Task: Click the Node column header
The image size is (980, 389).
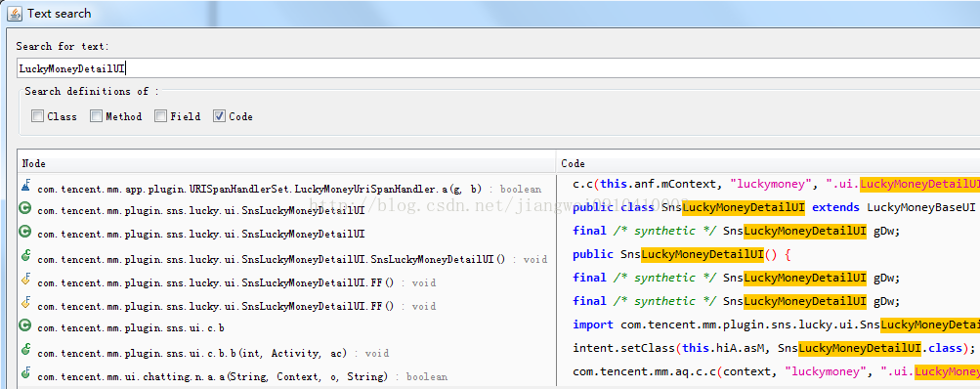Action: point(286,163)
